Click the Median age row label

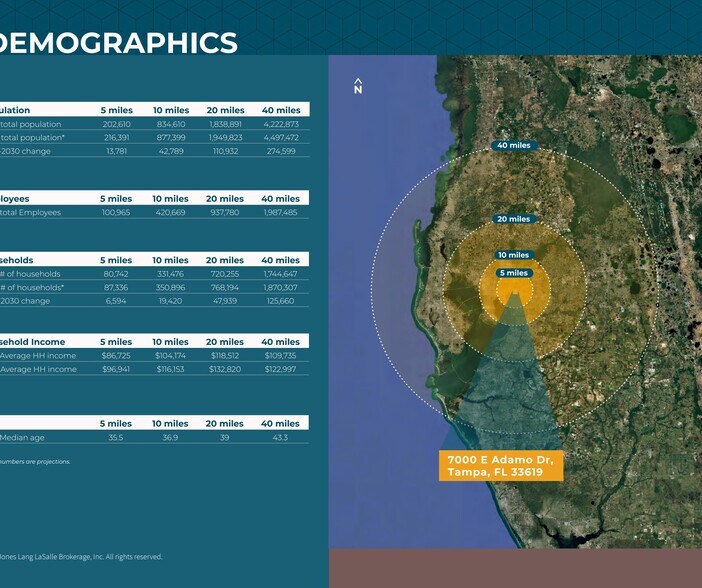(x=22, y=437)
